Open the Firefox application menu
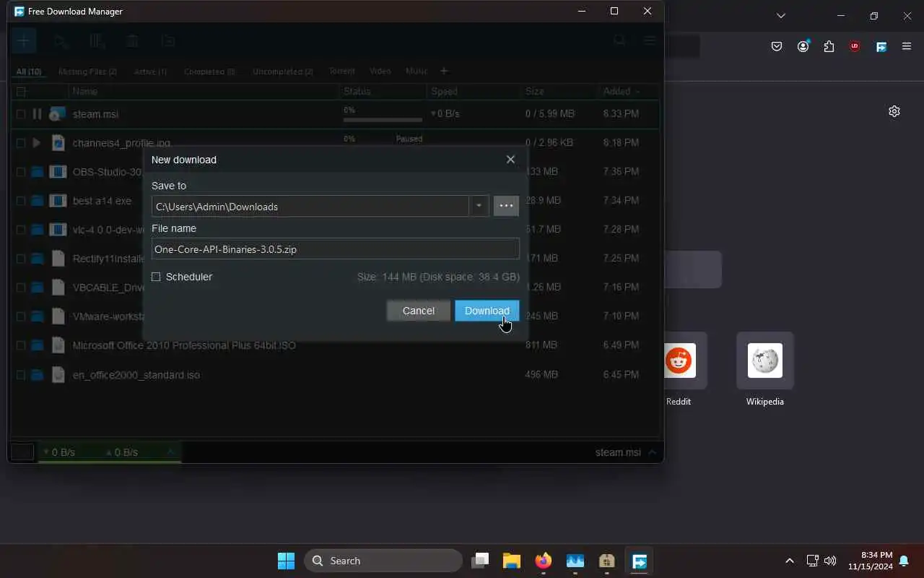The width and height of the screenshot is (924, 578). 907,46
